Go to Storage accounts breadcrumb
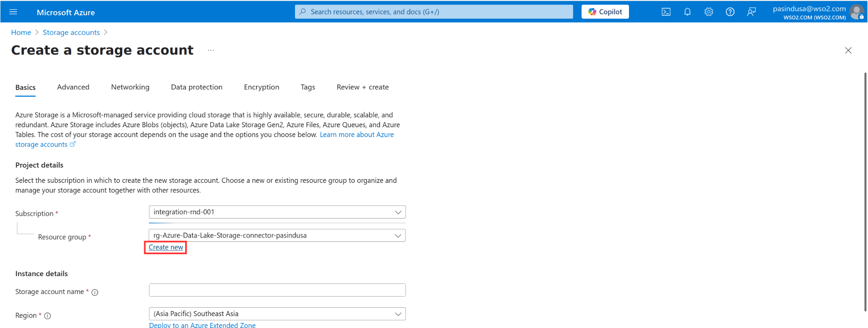 click(71, 32)
